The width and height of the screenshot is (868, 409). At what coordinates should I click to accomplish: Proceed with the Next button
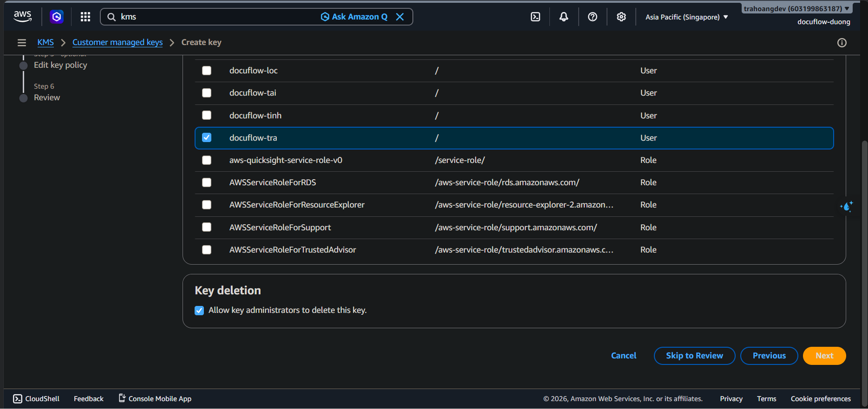pos(824,356)
